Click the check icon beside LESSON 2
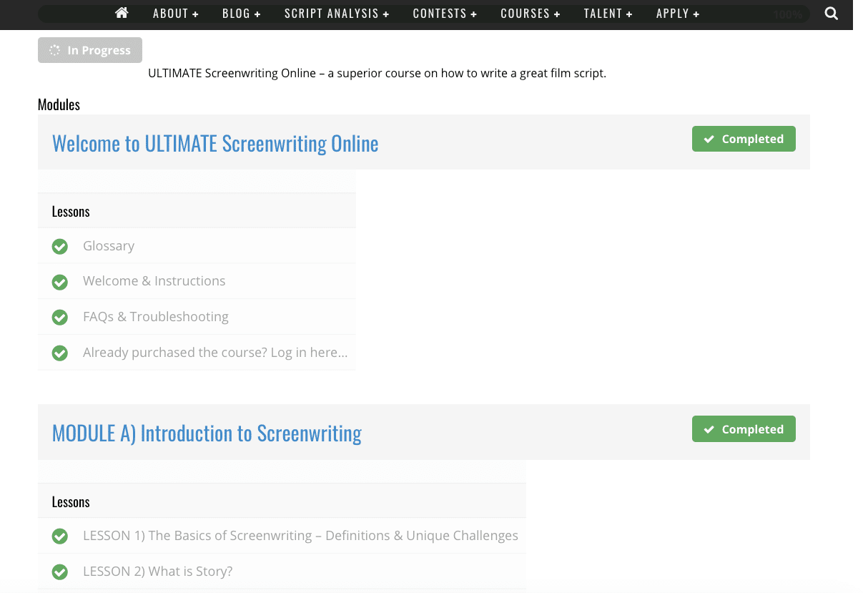Viewport: 868px width, 593px height. (60, 572)
